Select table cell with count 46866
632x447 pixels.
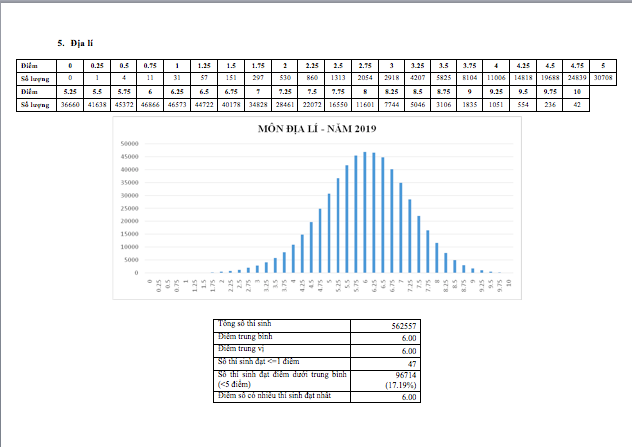(x=150, y=105)
